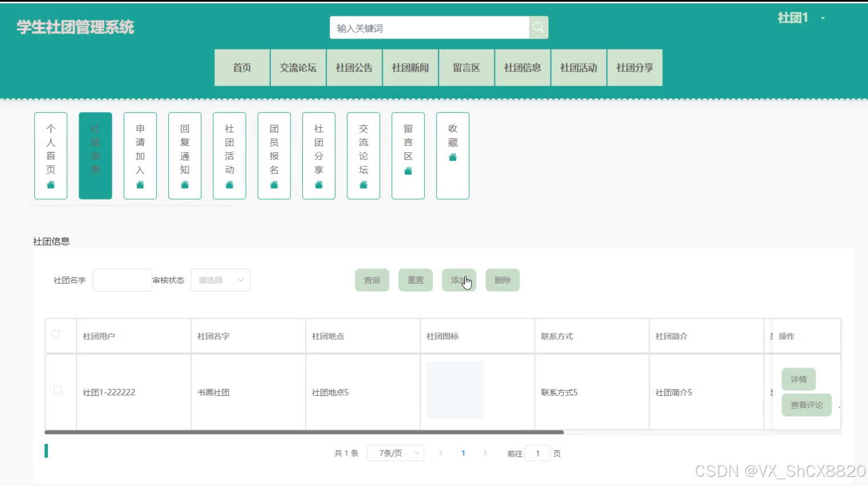The image size is (868, 486).
Task: Click 查看评论 button for 书画社团
Action: 806,405
